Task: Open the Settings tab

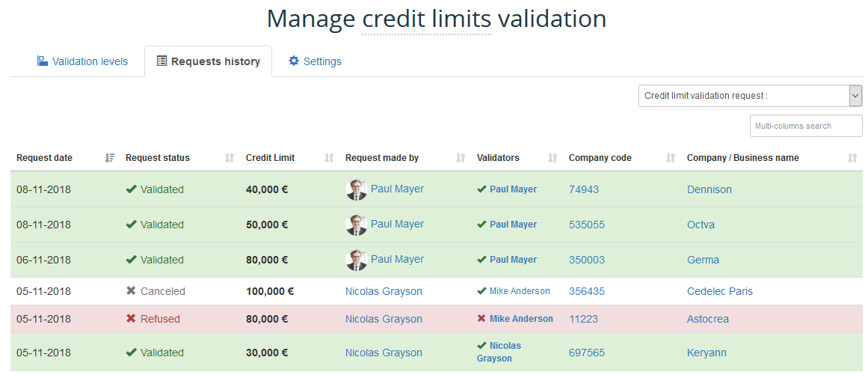Action: pyautogui.click(x=315, y=61)
